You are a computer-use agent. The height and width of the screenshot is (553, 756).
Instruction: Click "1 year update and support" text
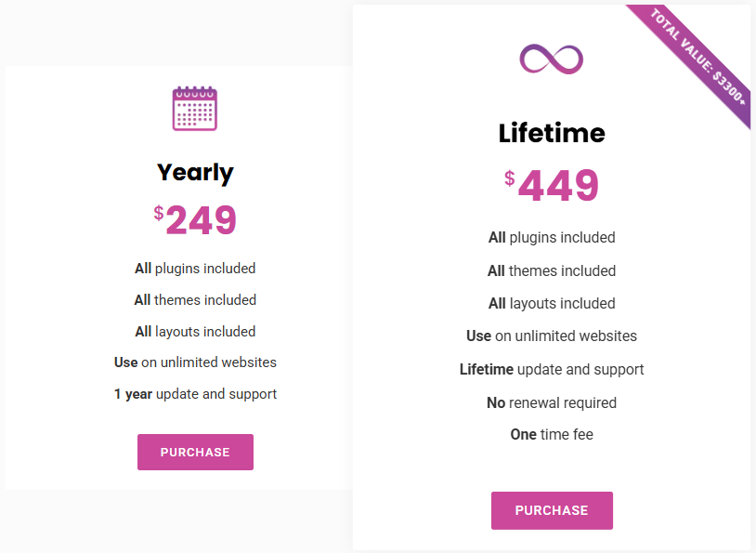[195, 394]
